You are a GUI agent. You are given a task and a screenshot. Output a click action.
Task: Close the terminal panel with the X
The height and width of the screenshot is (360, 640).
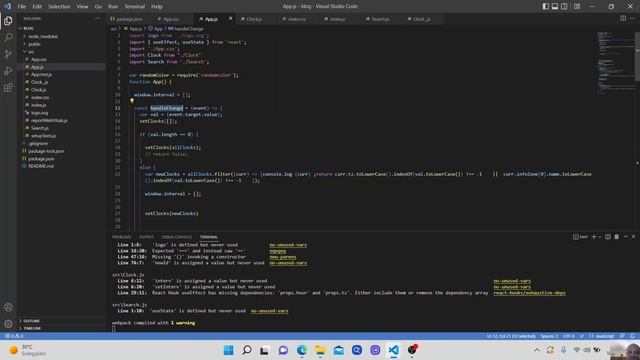[x=633, y=237]
